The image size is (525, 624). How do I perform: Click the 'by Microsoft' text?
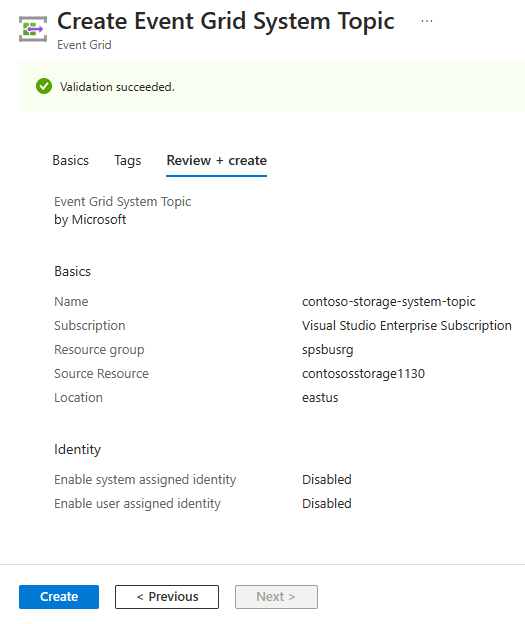(90, 220)
